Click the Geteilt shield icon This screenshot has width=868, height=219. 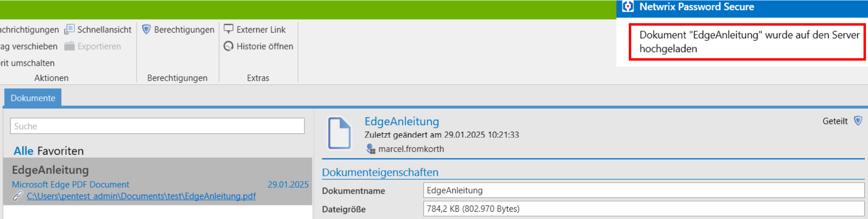[858, 121]
